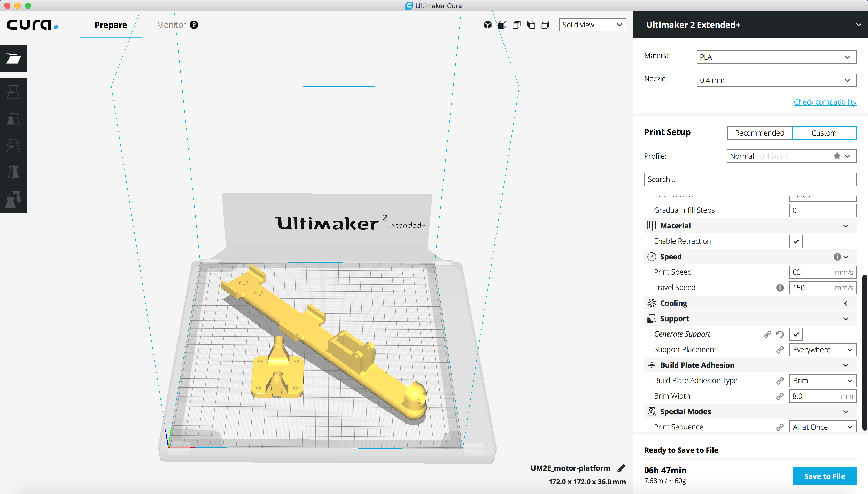
Task: Open Build Plate Adhesion Type Brim dropdown
Action: pos(823,381)
